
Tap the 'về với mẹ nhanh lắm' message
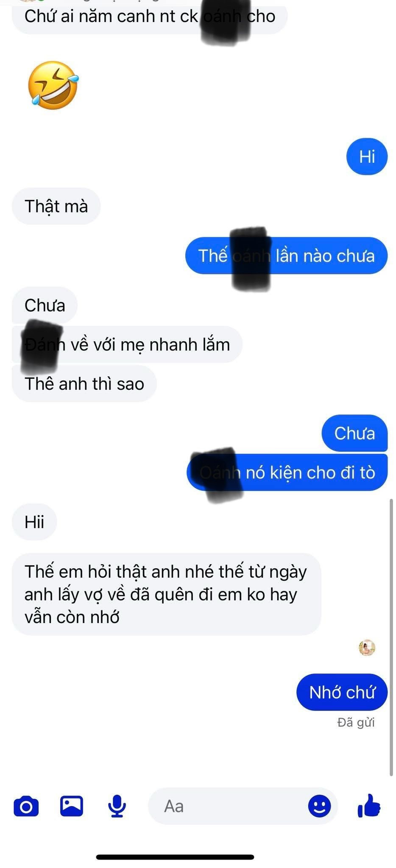[127, 345]
